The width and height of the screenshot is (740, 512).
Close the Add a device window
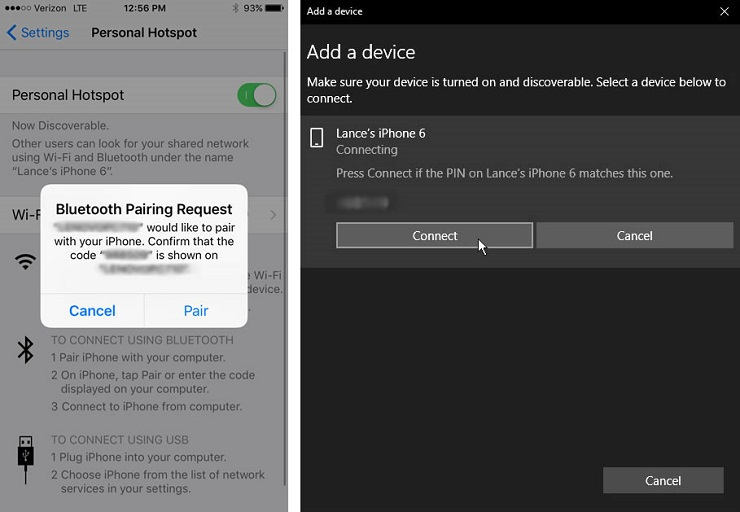tap(724, 11)
